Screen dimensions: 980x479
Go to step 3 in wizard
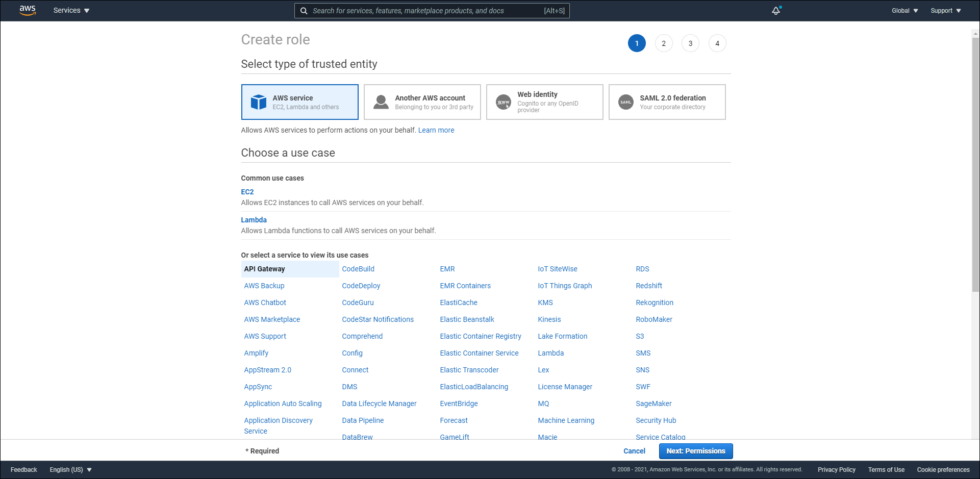tap(691, 43)
